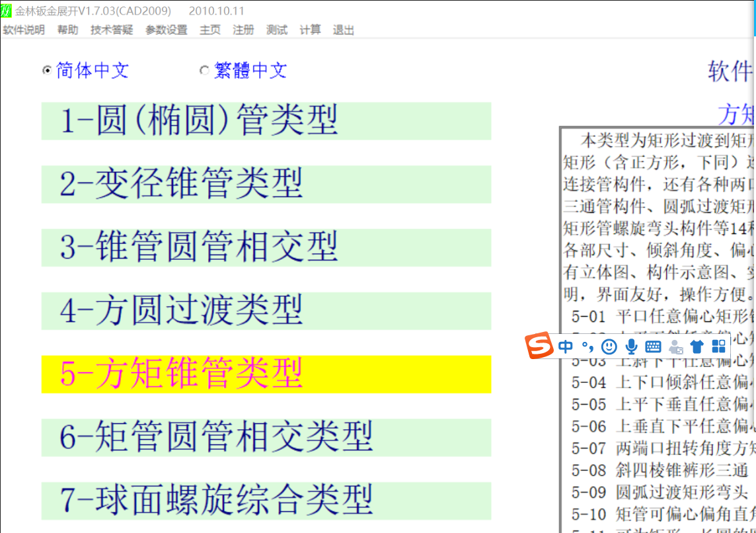Viewport: 756px width, 533px height.
Task: Select list entry 5-09 圆弧过渡矩形弯头
Action: click(660, 493)
